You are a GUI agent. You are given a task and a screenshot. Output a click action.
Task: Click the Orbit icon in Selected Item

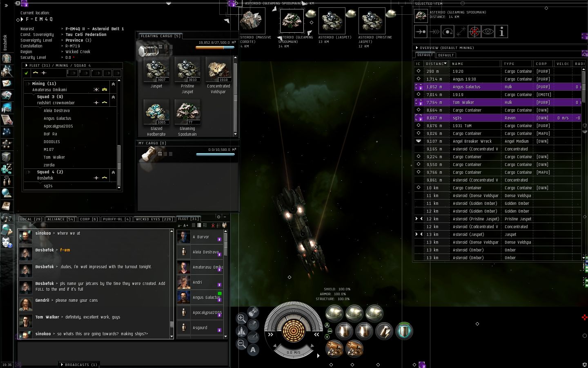coord(448,31)
